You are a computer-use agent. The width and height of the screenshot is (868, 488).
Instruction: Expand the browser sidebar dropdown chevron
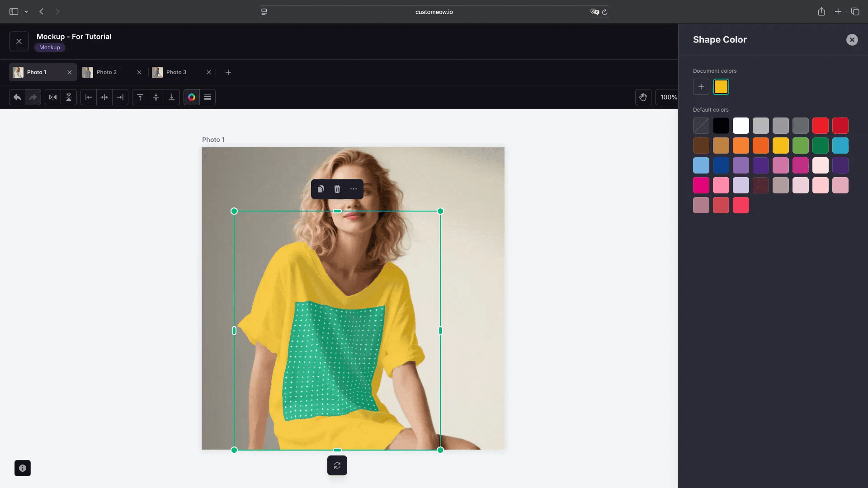click(26, 12)
